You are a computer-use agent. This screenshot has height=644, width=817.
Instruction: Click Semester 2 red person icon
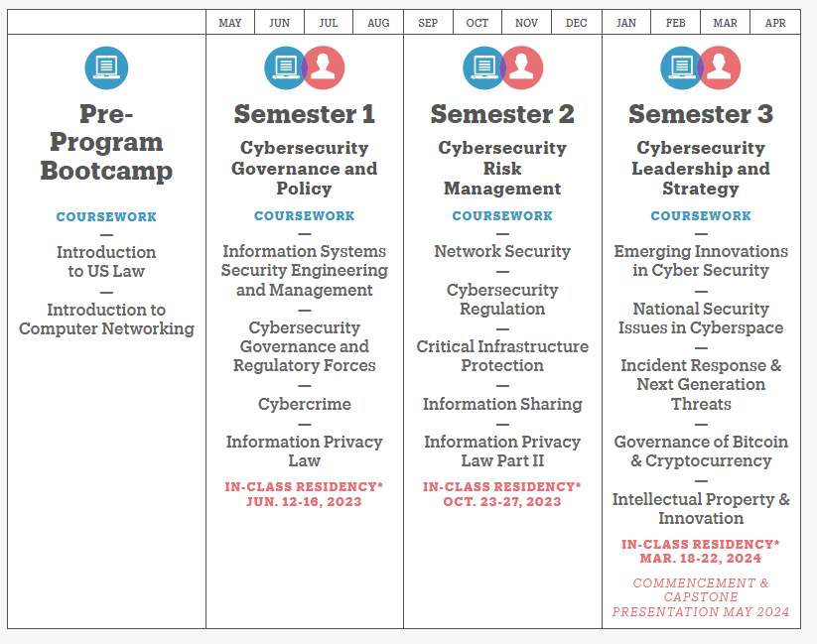(x=524, y=67)
